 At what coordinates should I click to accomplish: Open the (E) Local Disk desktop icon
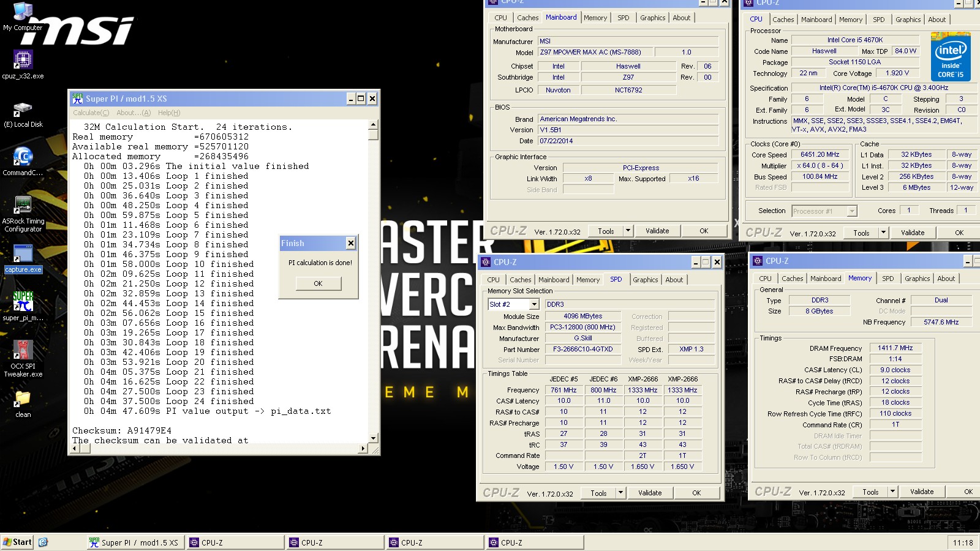(x=23, y=114)
